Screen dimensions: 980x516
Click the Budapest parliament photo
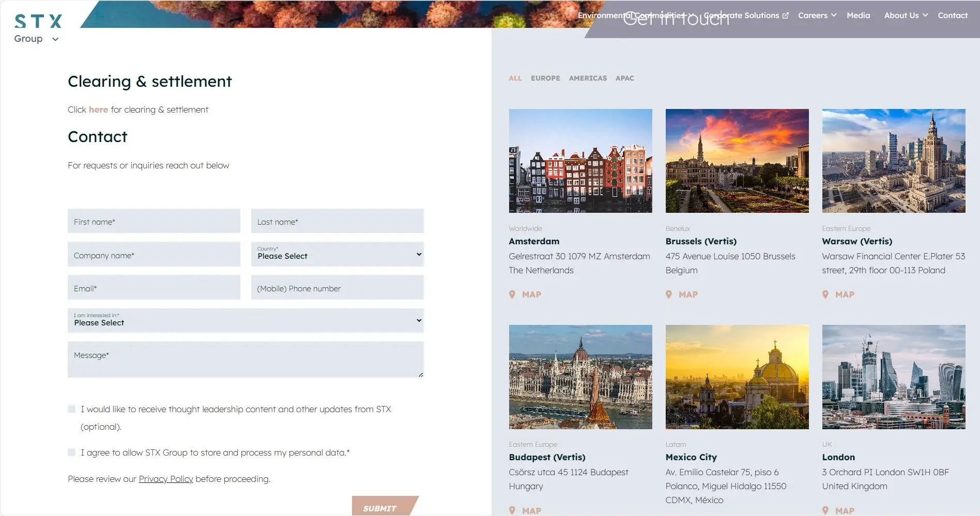pyautogui.click(x=580, y=377)
